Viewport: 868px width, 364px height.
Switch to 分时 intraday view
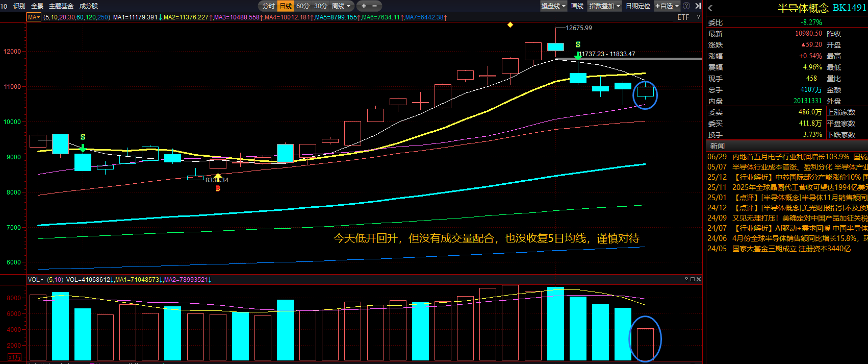coord(268,6)
